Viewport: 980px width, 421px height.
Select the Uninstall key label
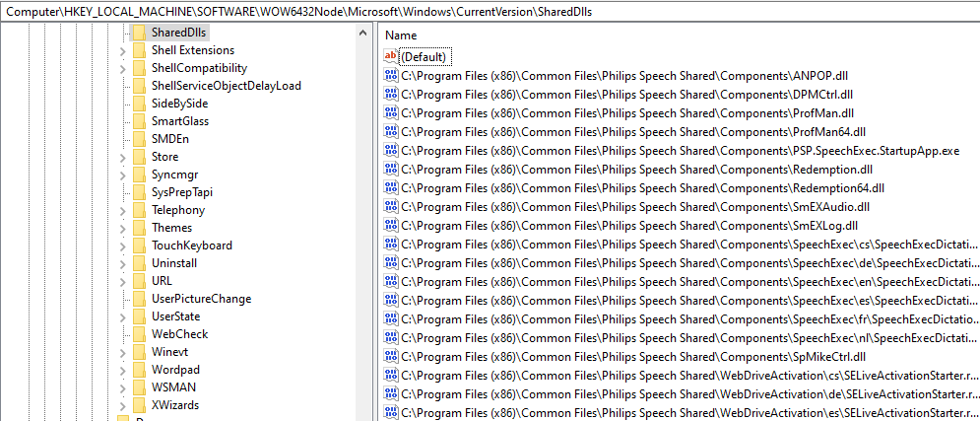click(173, 263)
